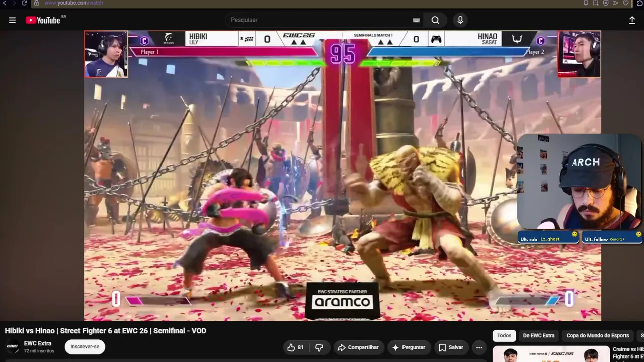Select the De EWC Extra filter chip
Image resolution: width=644 pixels, height=362 pixels.
539,336
